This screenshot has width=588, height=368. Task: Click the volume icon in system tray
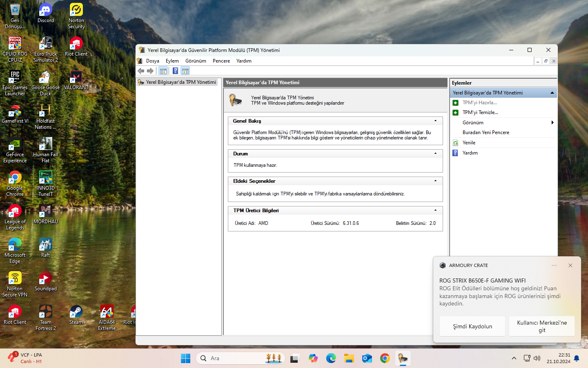537,359
